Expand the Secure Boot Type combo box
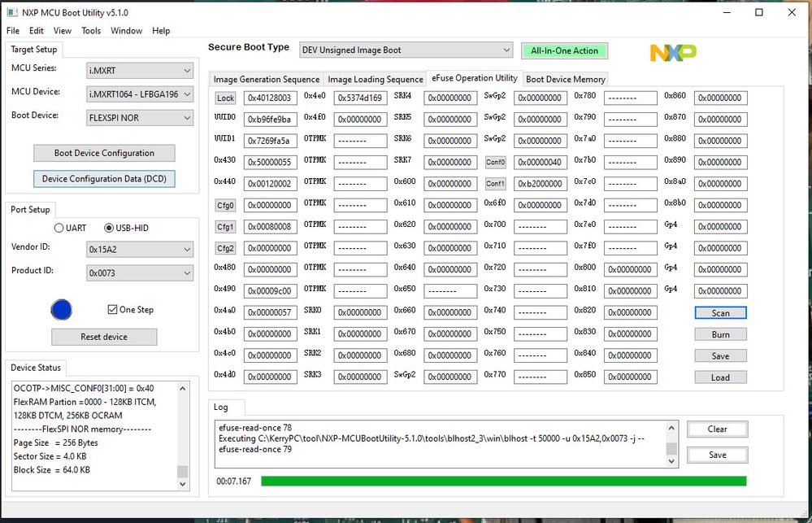 click(406, 50)
